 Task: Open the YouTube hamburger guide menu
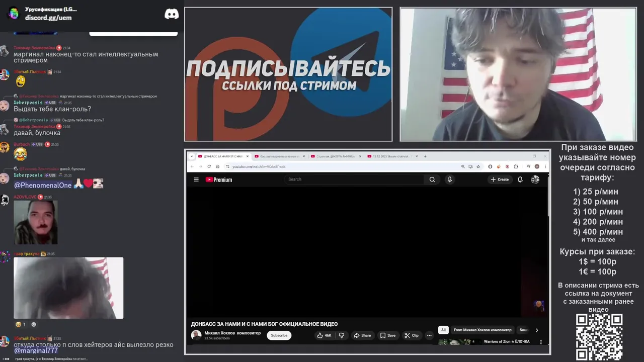point(196,179)
